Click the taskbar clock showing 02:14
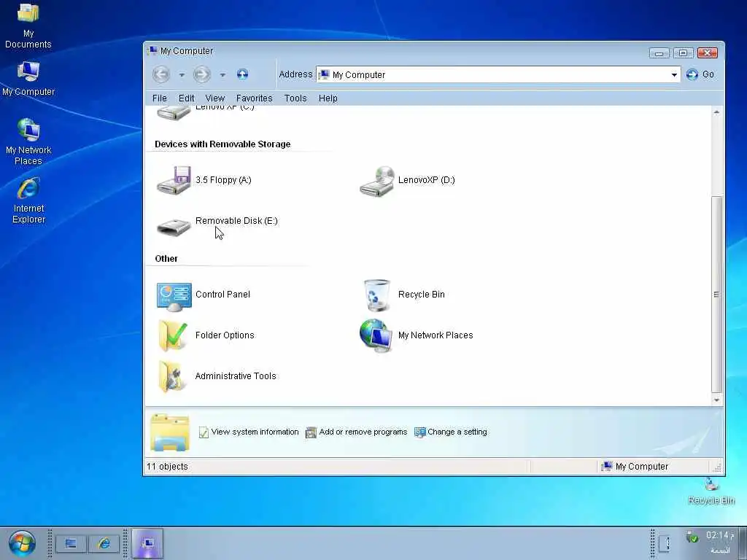This screenshot has height=560, width=747. (720, 536)
